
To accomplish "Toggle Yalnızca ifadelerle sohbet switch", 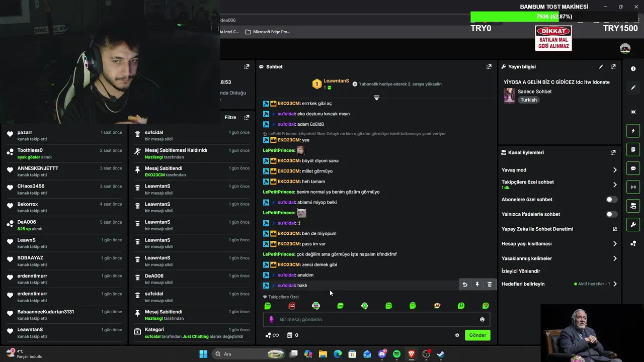I will [611, 214].
